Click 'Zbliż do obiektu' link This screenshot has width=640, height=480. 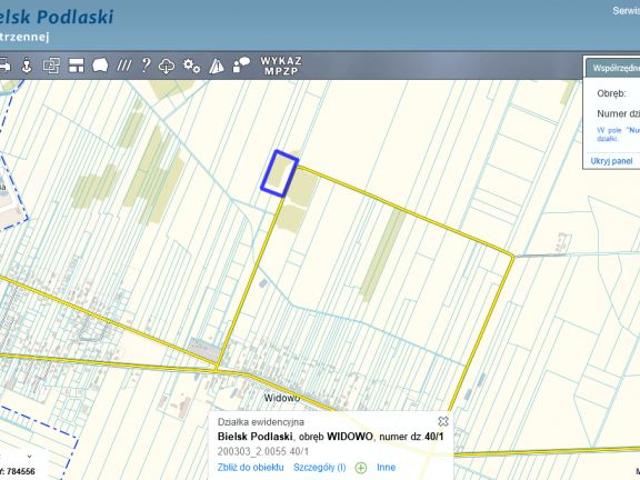[251, 467]
